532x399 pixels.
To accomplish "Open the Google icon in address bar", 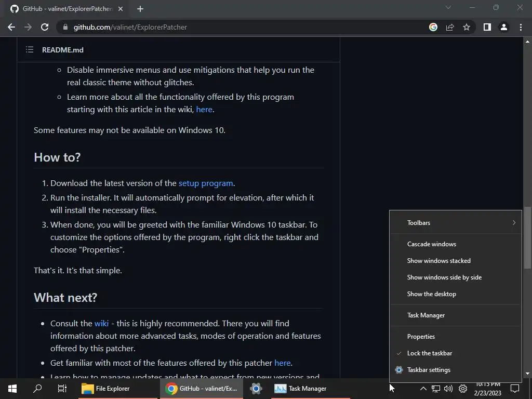I will coord(433,27).
